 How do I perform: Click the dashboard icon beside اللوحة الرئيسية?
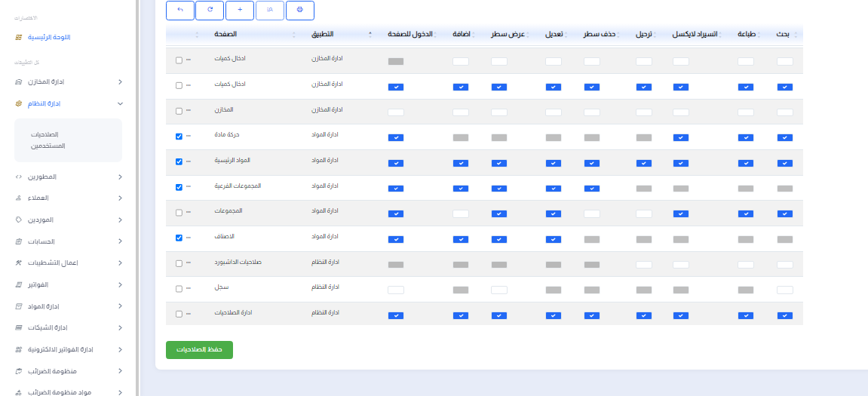[18, 37]
